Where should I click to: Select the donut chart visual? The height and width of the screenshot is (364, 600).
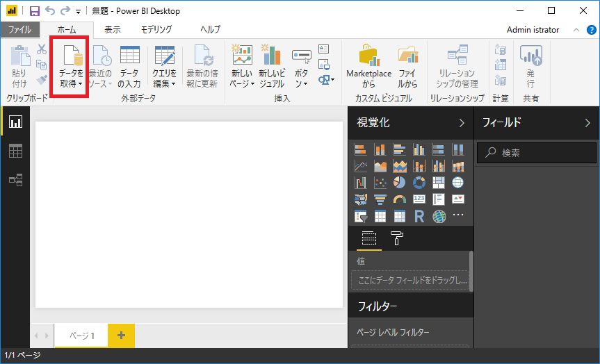[x=419, y=183]
